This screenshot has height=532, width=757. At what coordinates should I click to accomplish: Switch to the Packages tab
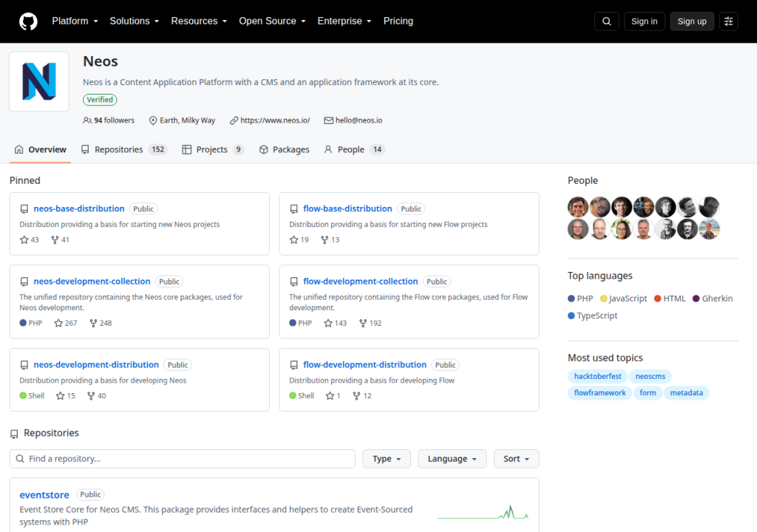[285, 150]
